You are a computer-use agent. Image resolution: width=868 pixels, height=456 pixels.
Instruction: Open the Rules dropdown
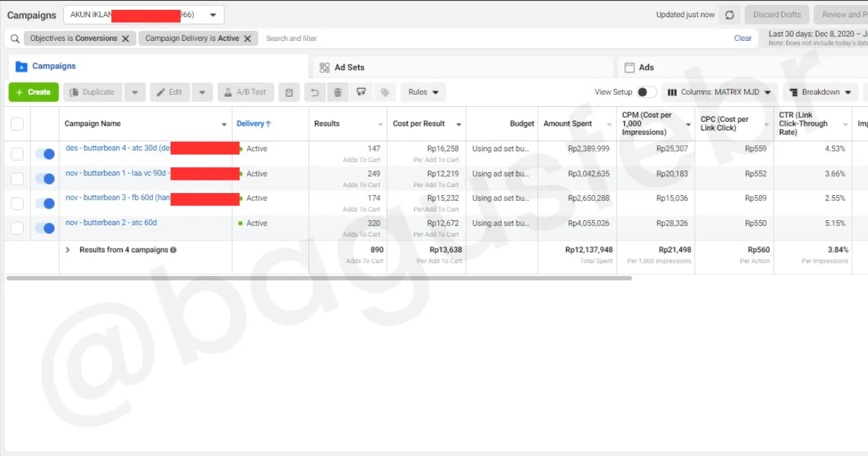click(423, 92)
